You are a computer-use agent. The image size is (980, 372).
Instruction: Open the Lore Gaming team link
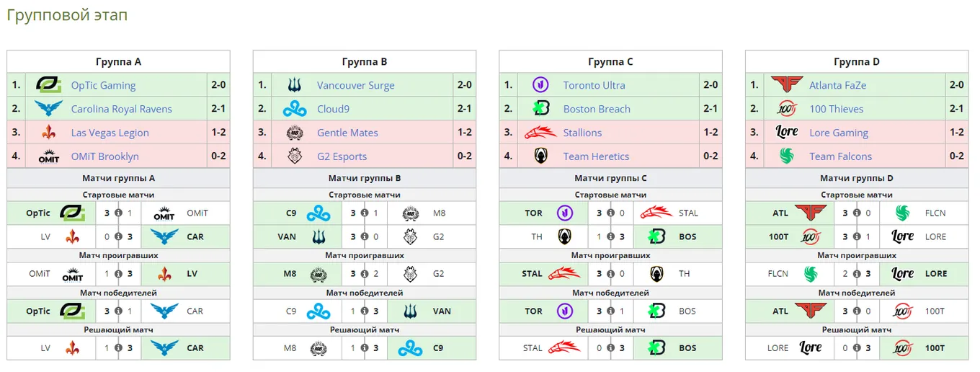pyautogui.click(x=839, y=133)
